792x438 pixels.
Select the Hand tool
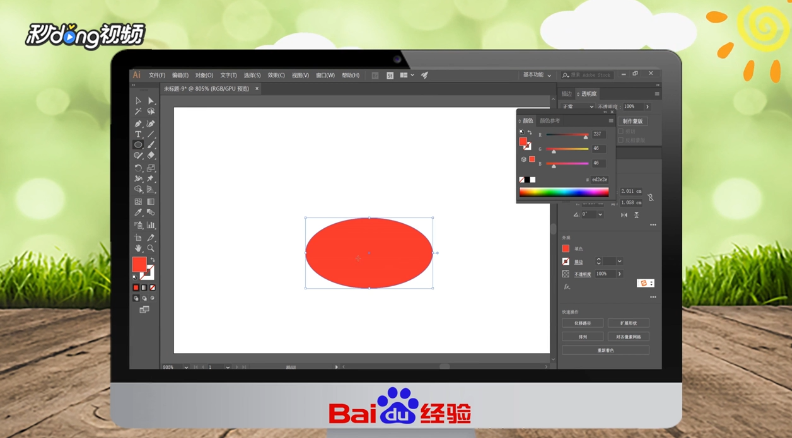pos(138,248)
